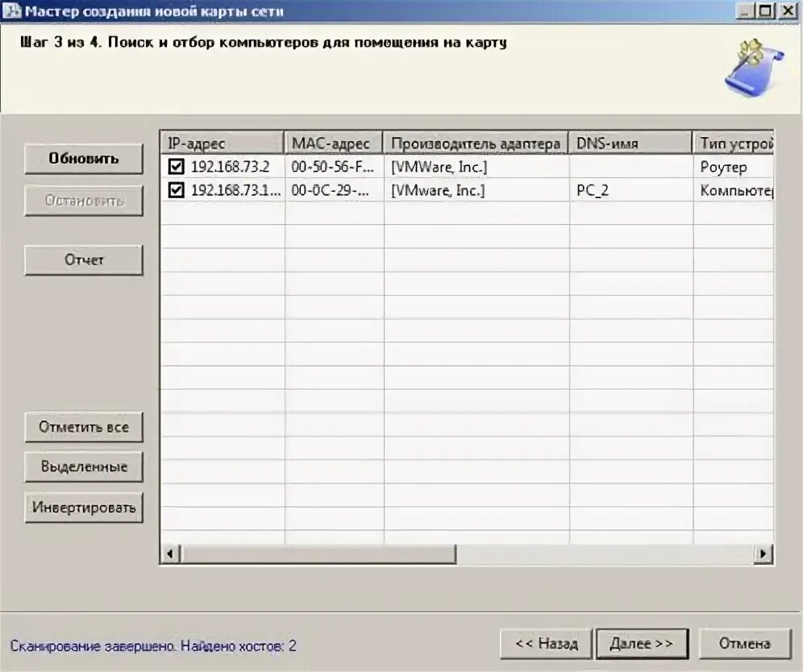Screen dimensions: 803x672
Task: Click horizontal scrollbar right arrow
Action: coord(763,554)
